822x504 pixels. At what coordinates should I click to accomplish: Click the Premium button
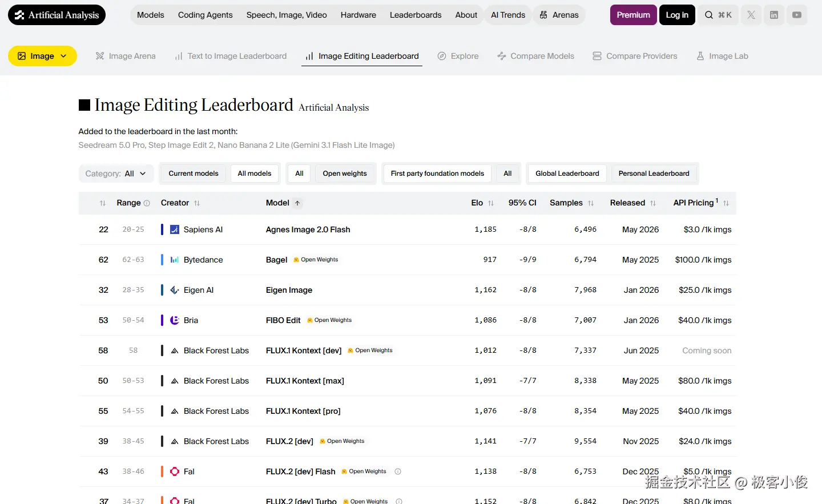point(633,15)
